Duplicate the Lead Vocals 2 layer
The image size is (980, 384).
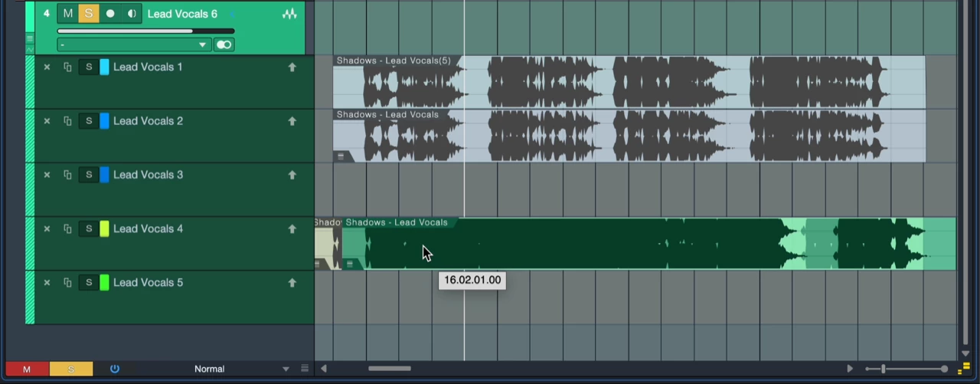tap(67, 121)
